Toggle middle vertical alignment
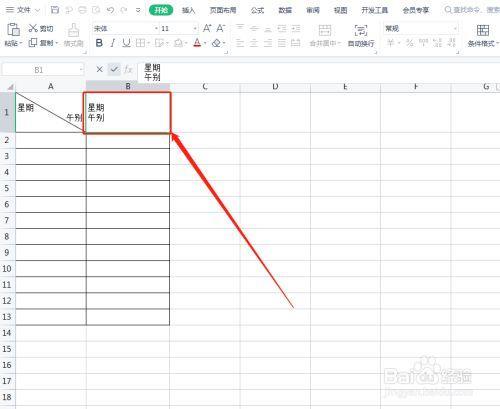 (x=254, y=28)
